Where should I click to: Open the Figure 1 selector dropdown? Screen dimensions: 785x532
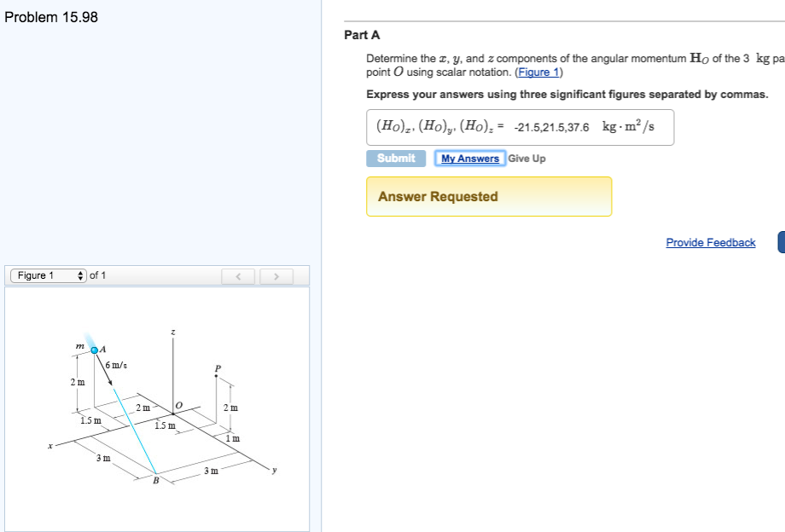48,275
